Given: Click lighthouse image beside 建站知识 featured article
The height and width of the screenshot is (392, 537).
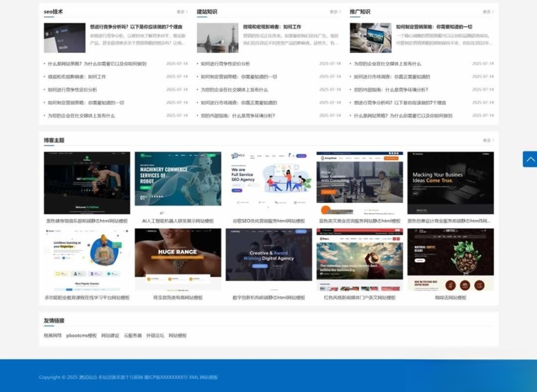Looking at the screenshot, I should click(x=219, y=38).
